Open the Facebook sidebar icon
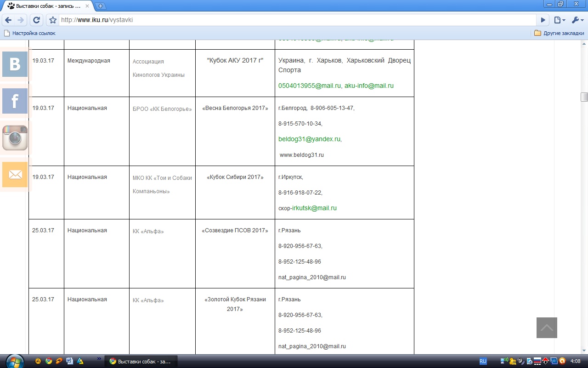Screen dimensions: 588x368 click(x=15, y=101)
